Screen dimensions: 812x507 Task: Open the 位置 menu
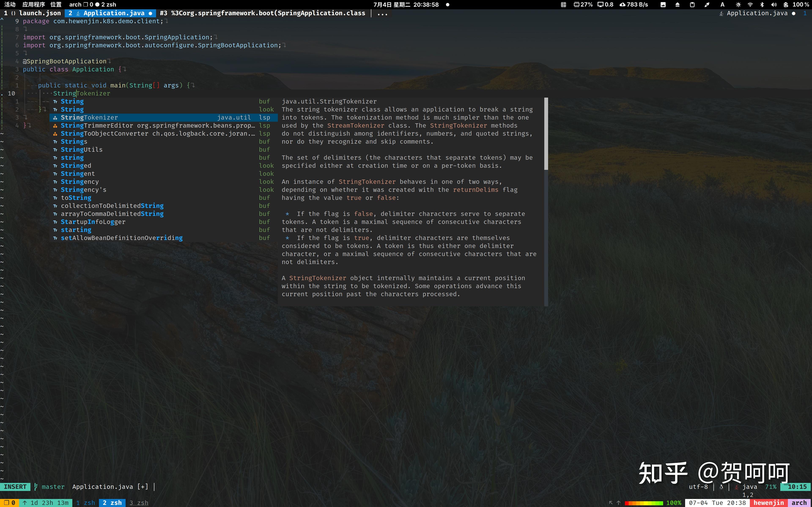coord(56,4)
